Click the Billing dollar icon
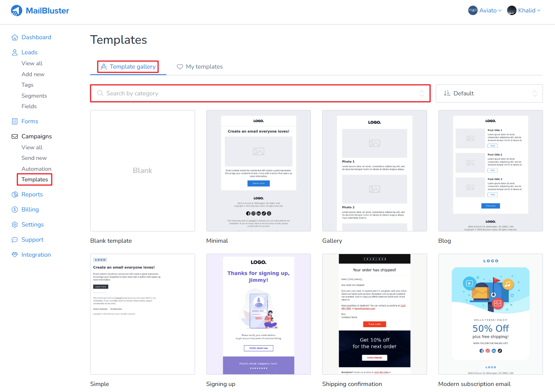Screen dimensions: 555x392 coord(15,210)
